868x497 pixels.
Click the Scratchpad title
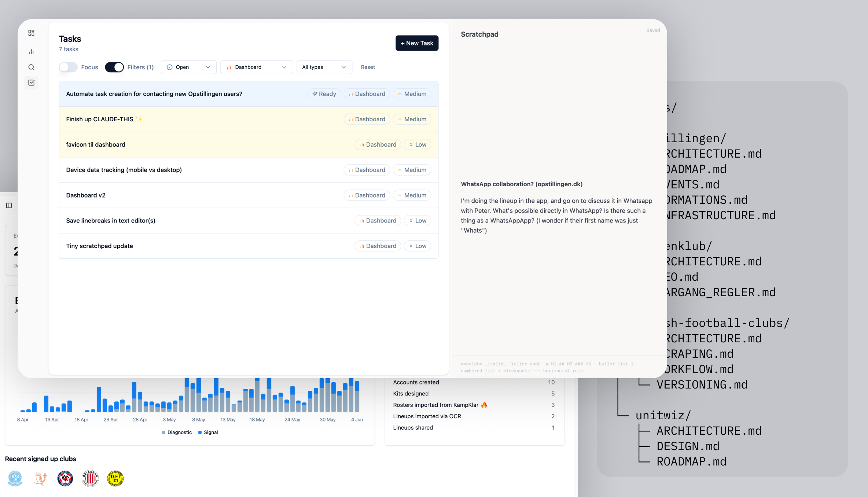(479, 34)
